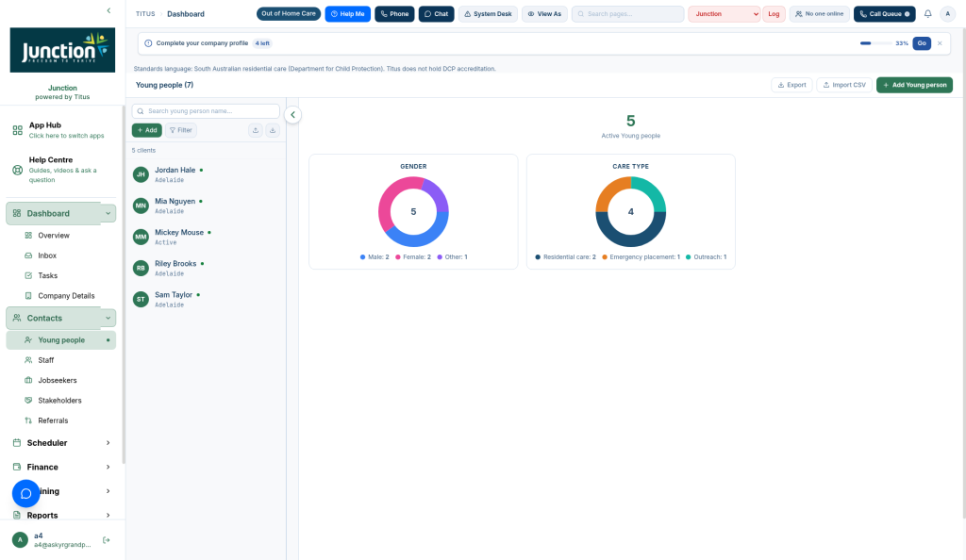Image resolution: width=966 pixels, height=560 pixels.
Task: Click the Junction logo
Action: 62,50
